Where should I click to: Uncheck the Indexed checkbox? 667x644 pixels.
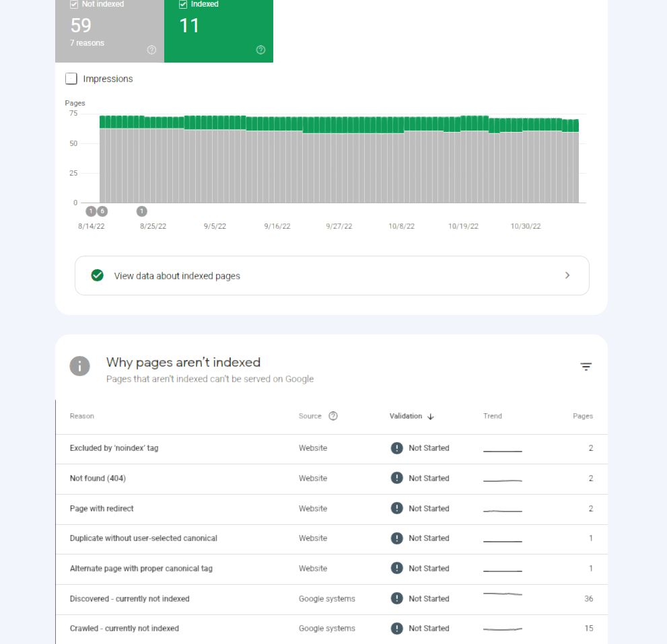click(183, 4)
